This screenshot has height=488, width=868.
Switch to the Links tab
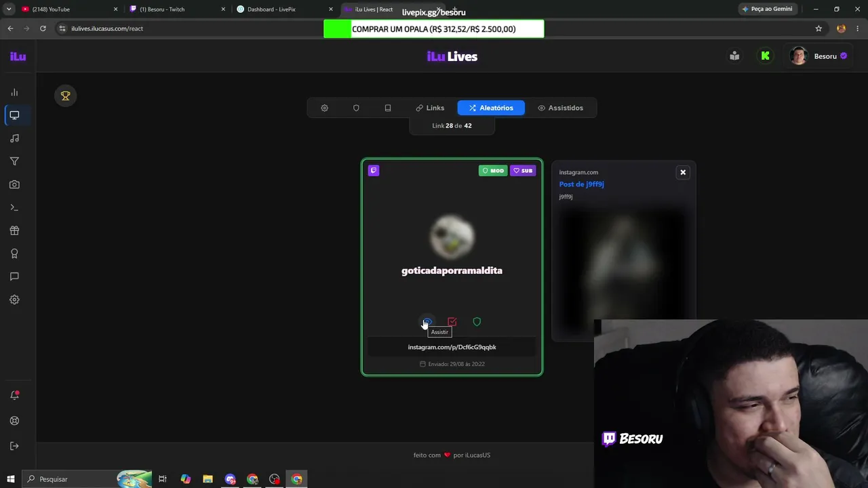point(430,108)
